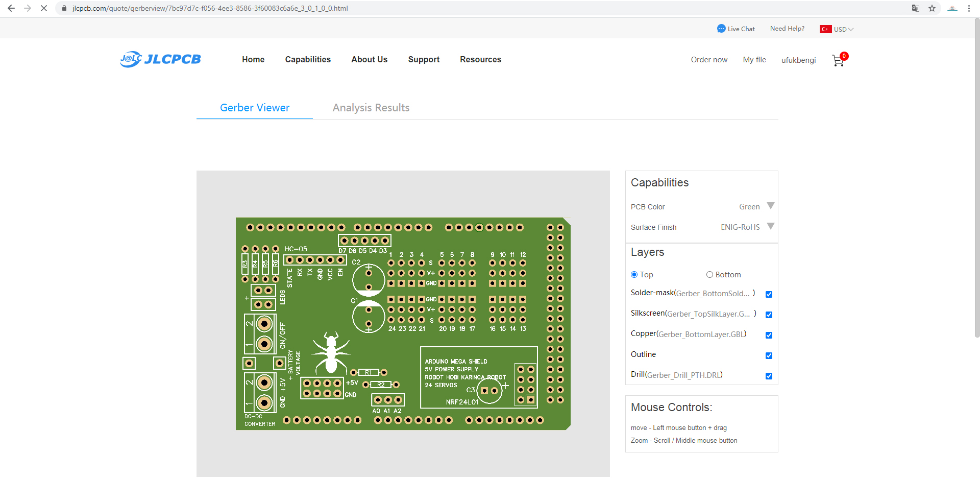
Task: Click the browser back arrow
Action: pyautogui.click(x=11, y=8)
